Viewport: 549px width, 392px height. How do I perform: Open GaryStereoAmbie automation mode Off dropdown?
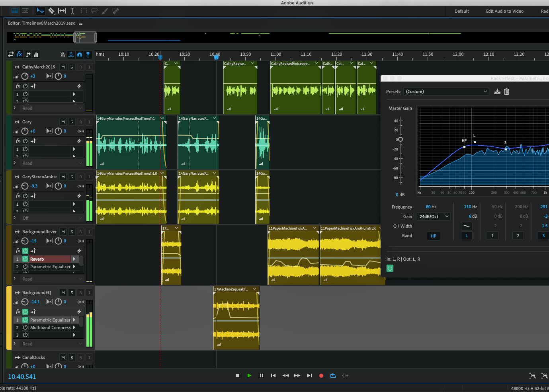pyautogui.click(x=52, y=218)
